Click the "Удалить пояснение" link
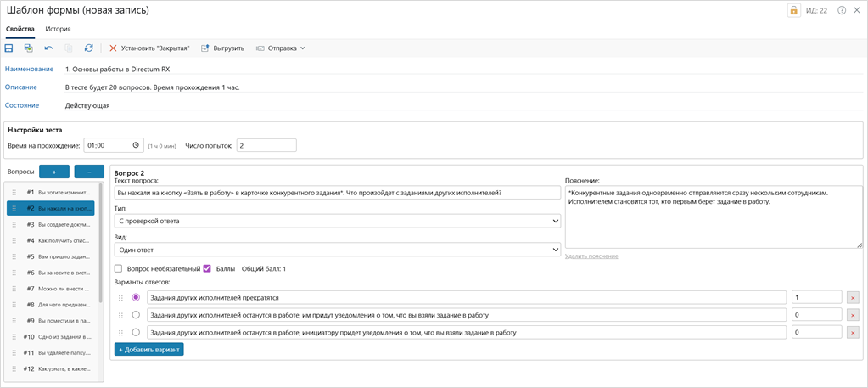Screen dimensions: 868x388 point(591,256)
